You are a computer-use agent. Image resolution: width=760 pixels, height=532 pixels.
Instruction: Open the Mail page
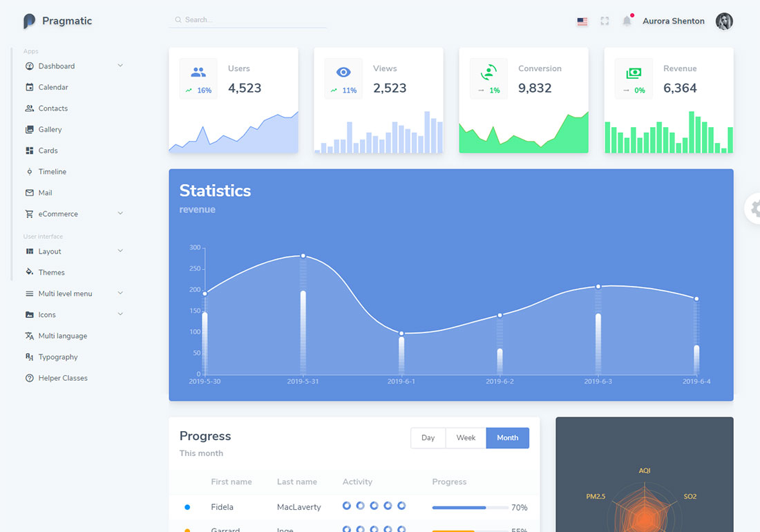point(45,193)
